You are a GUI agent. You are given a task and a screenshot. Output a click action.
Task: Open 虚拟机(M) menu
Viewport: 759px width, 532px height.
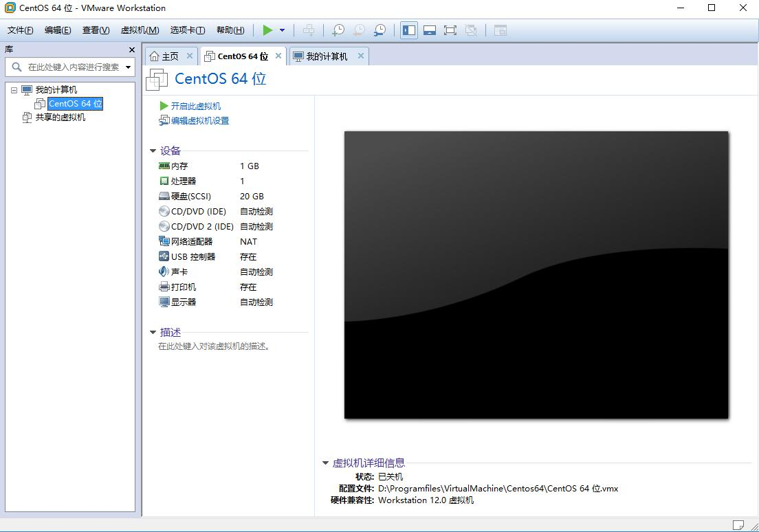click(140, 30)
